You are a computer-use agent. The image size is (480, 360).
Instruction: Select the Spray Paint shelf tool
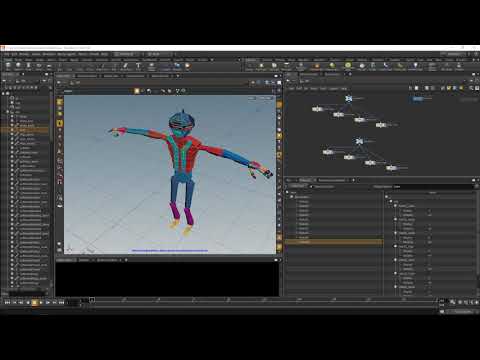(x=125, y=66)
